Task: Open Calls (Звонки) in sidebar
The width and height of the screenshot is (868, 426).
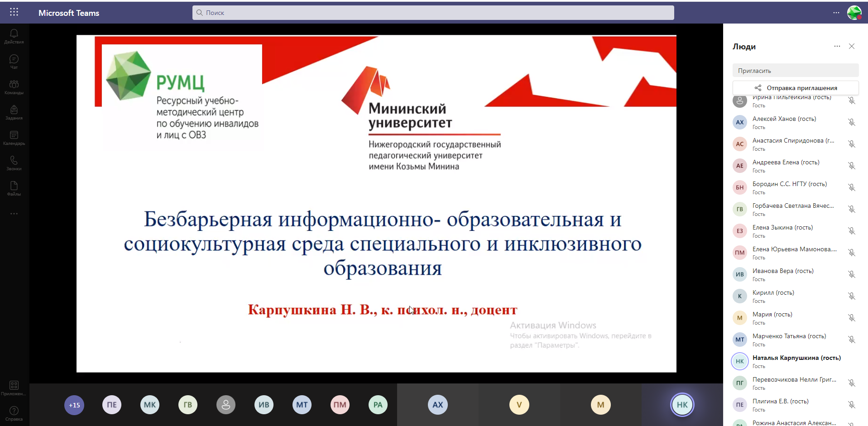Action: [x=14, y=163]
